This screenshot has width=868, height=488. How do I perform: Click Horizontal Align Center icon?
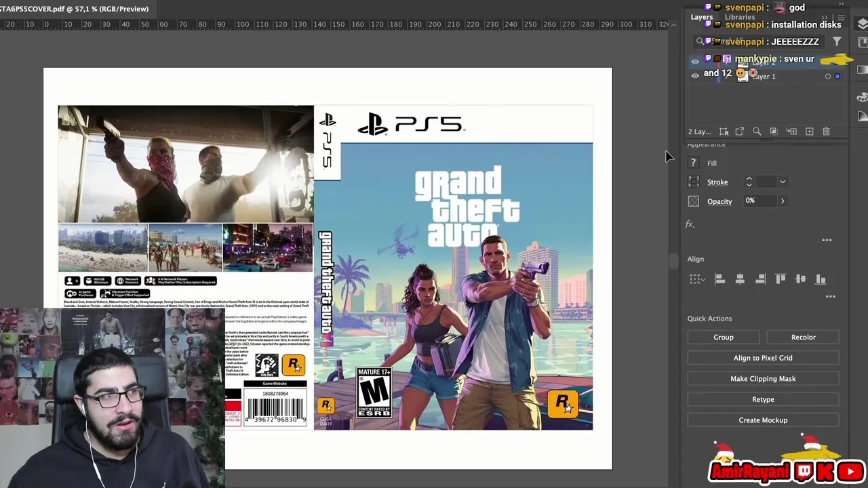740,279
